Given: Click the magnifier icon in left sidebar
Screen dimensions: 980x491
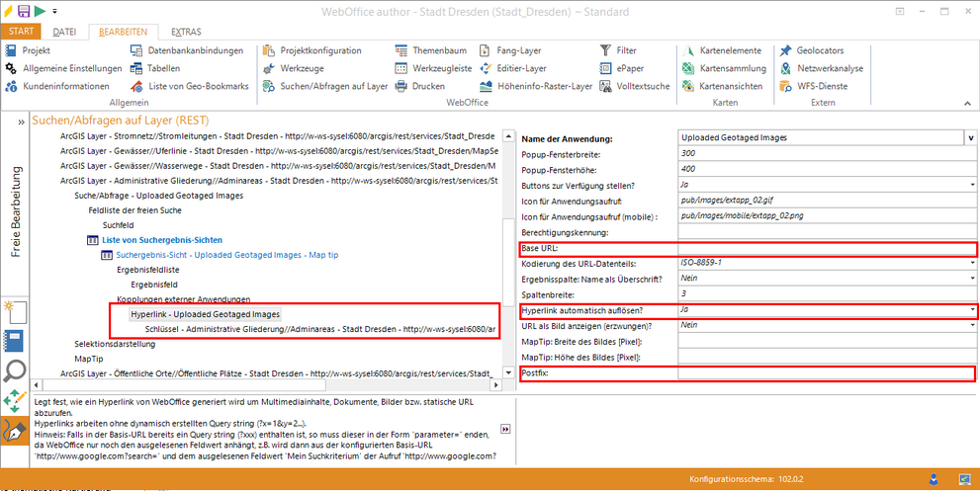Looking at the screenshot, I should click(16, 371).
